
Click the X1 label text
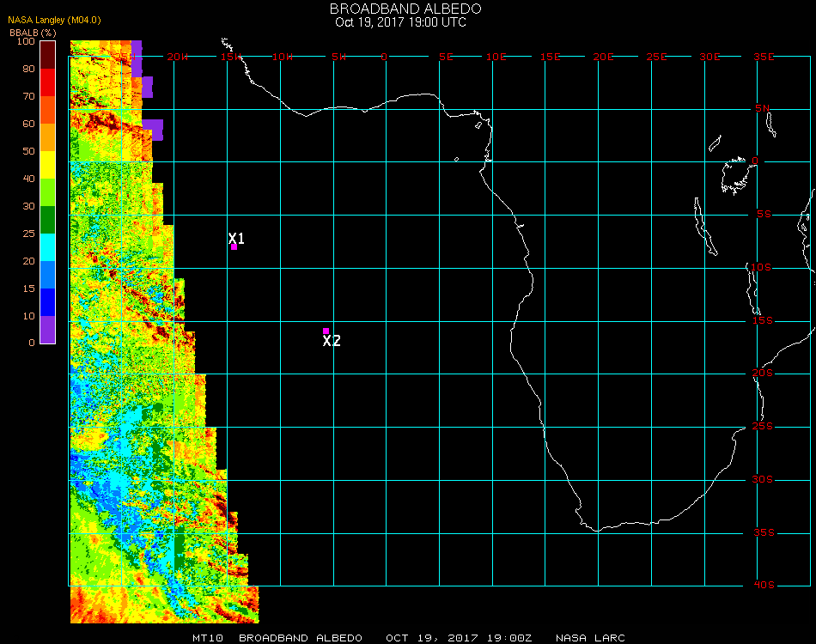coord(236,238)
